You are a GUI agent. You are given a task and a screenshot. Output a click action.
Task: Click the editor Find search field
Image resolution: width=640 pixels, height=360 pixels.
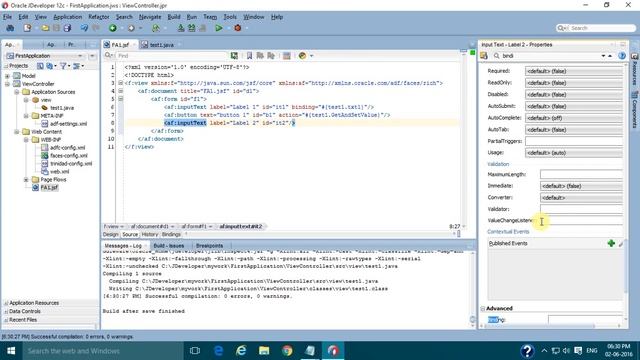pyautogui.click(x=171, y=56)
